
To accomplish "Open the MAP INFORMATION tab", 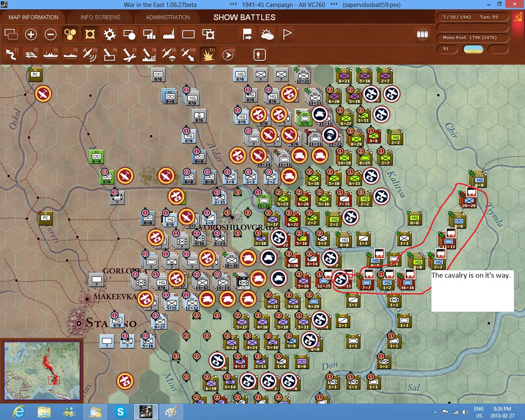I will [33, 17].
